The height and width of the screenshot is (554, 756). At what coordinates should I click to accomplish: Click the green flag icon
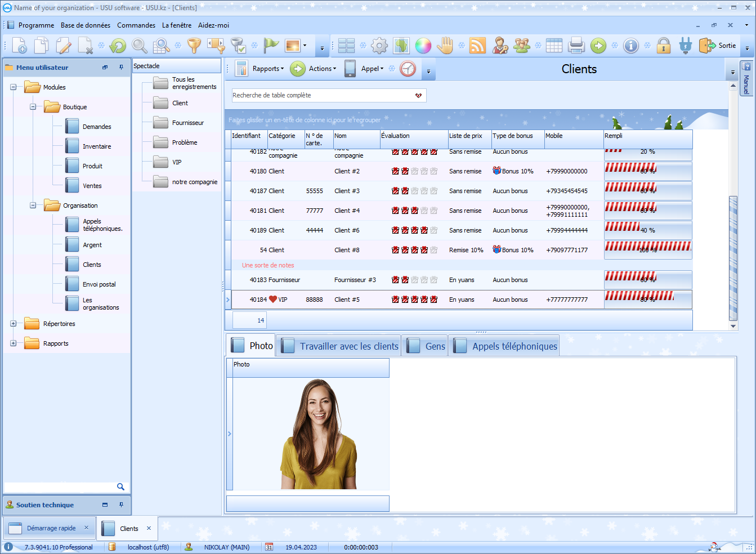(271, 46)
